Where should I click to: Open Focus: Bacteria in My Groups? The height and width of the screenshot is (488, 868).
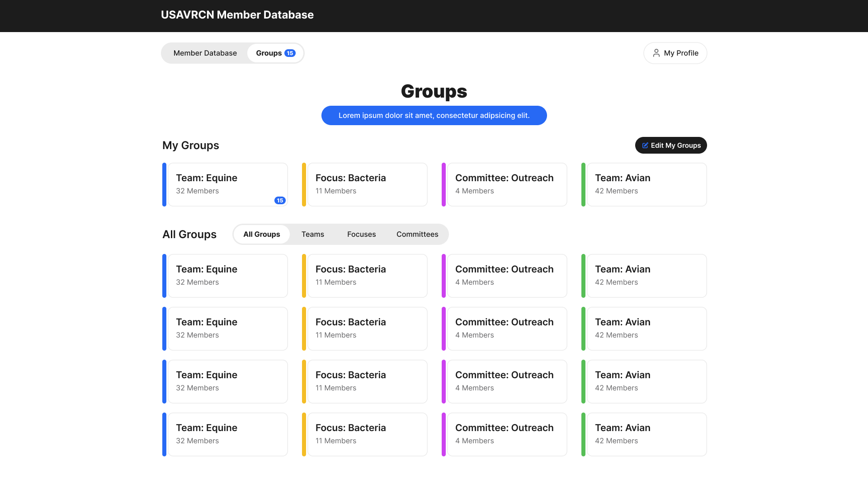(367, 184)
